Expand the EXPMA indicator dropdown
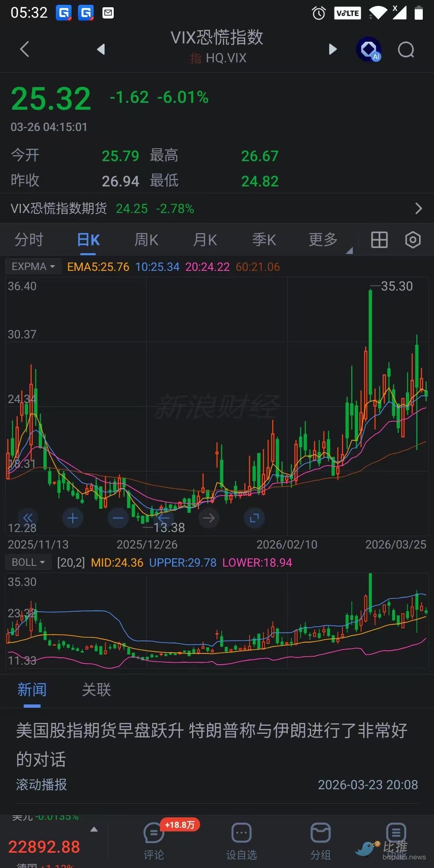434x868 pixels. (33, 266)
